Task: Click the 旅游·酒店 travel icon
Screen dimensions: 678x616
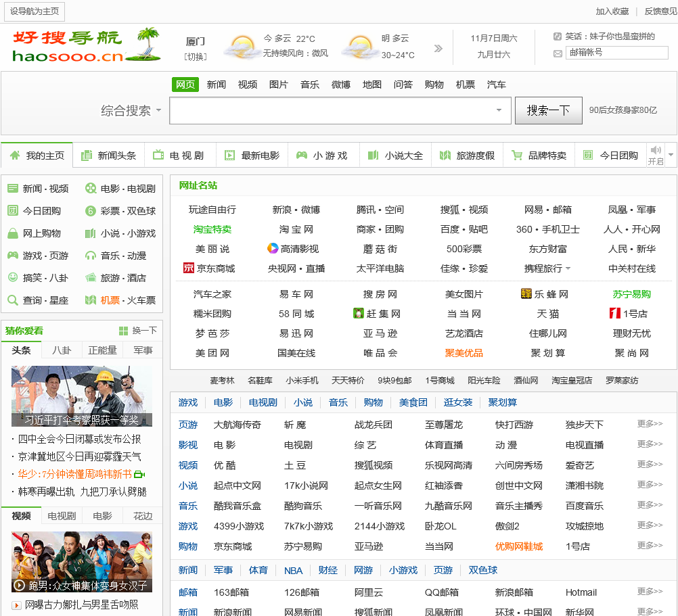Action: [91, 278]
